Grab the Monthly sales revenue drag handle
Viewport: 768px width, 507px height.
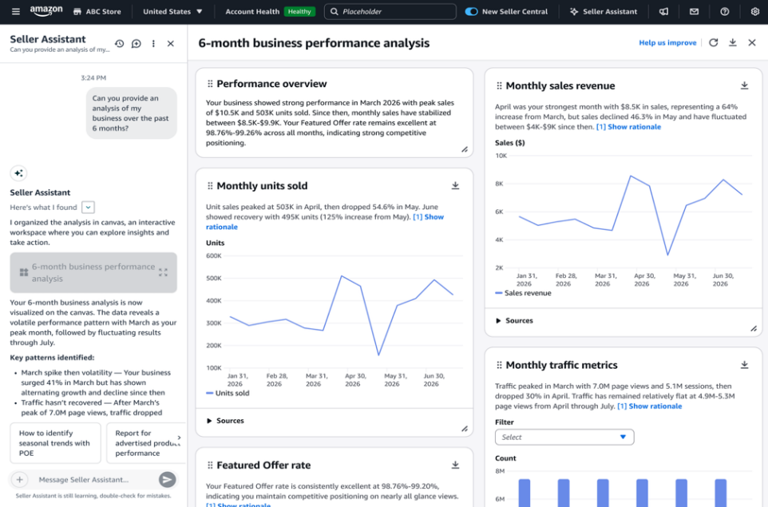click(x=499, y=86)
